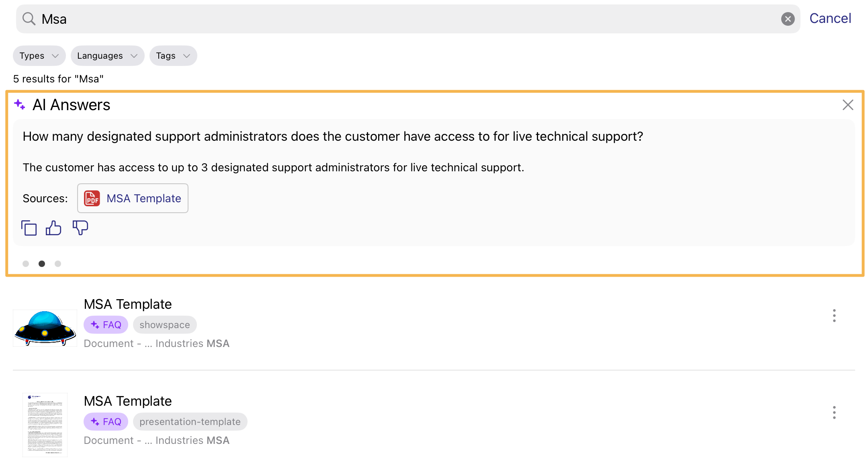Click the presentation-template tag
The width and height of the screenshot is (868, 464).
[190, 421]
